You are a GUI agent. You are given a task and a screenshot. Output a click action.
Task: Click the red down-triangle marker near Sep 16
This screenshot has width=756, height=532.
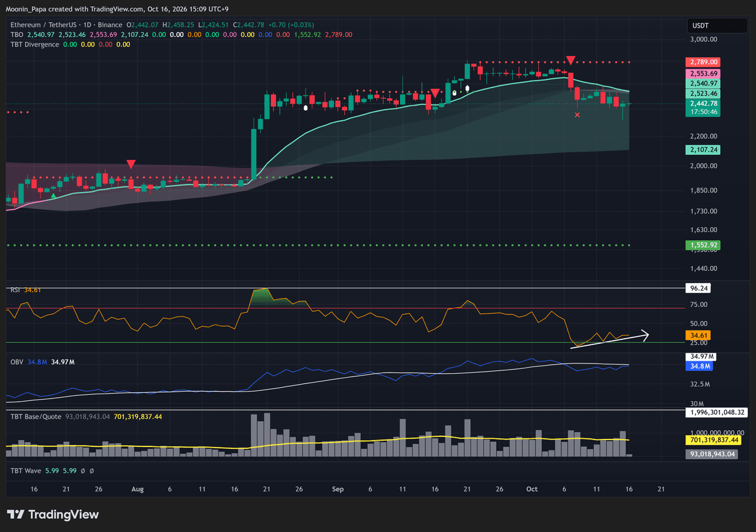(x=435, y=93)
